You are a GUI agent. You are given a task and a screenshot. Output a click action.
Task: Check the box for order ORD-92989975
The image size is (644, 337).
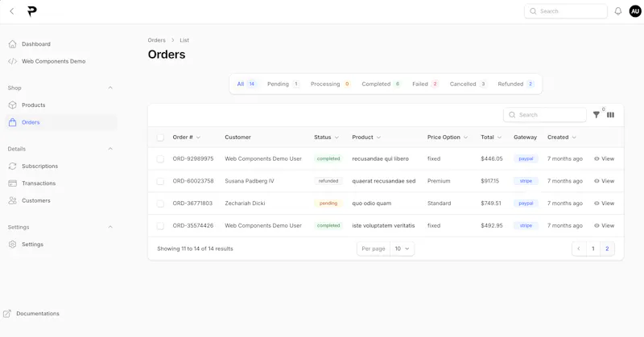pyautogui.click(x=160, y=159)
